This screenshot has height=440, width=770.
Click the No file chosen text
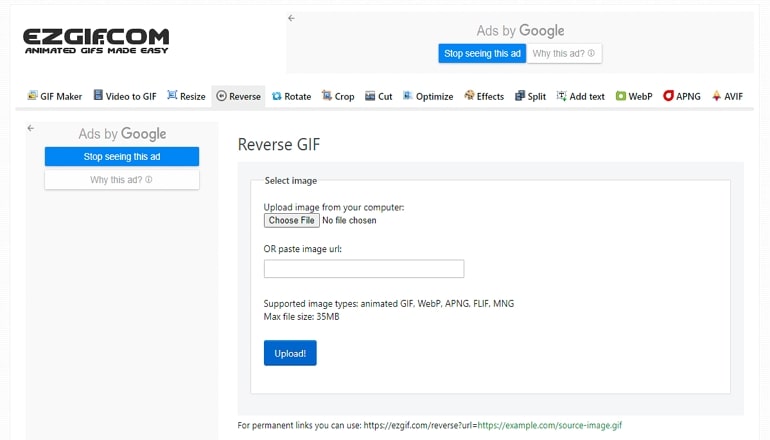(x=349, y=220)
